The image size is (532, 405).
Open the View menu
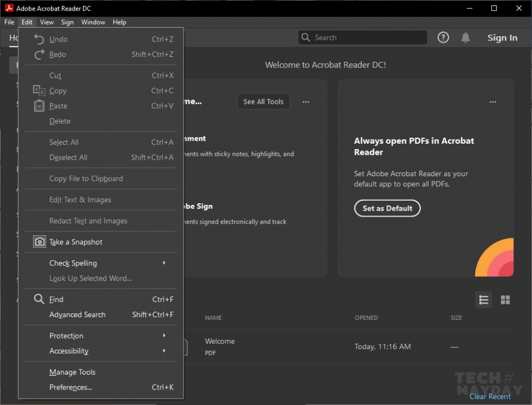point(47,22)
